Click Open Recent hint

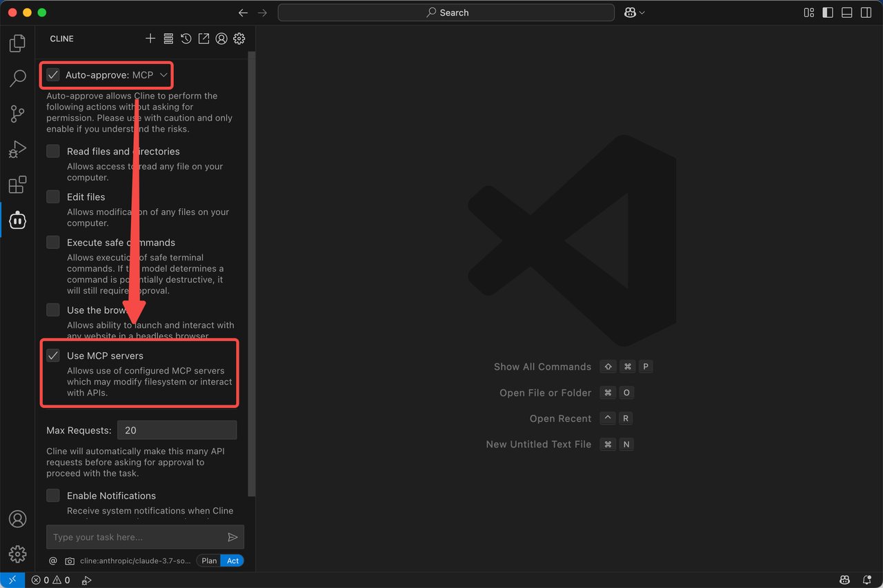point(561,418)
